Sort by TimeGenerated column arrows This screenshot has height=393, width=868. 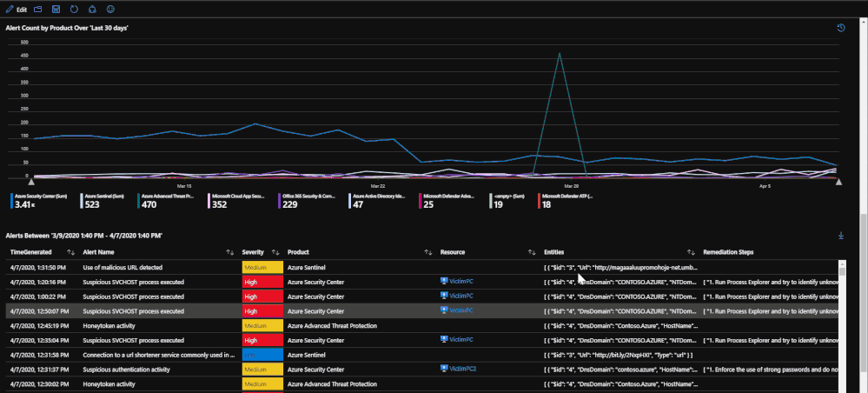[70, 252]
